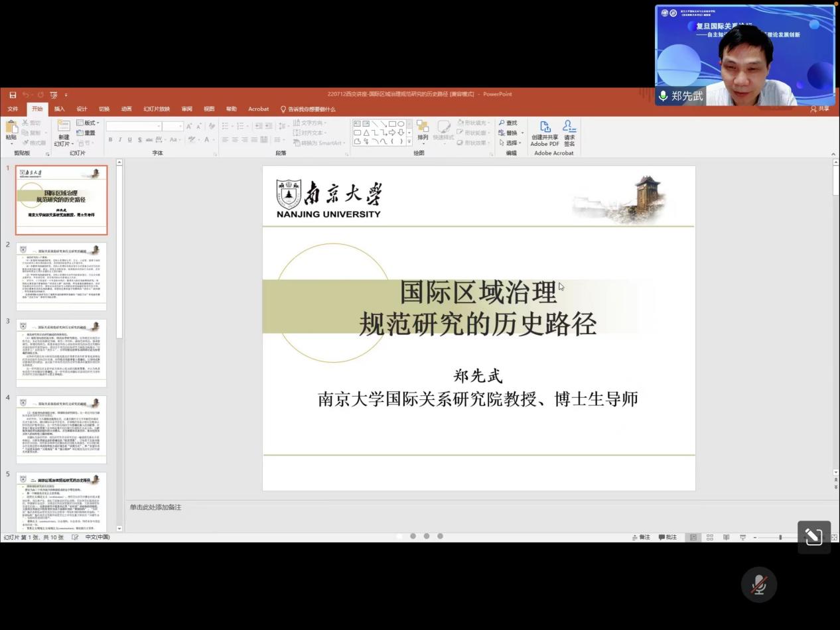Click 重置 to reset the slide

point(86,133)
